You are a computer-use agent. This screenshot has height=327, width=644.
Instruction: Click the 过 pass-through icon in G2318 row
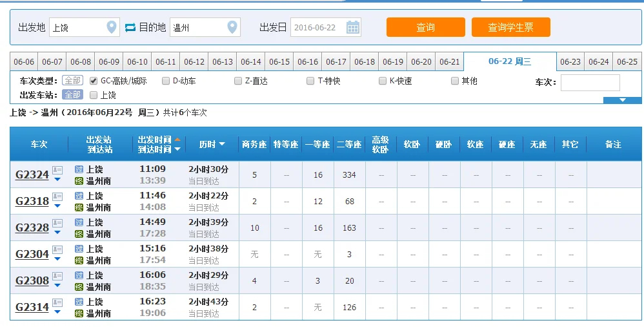[79, 196]
